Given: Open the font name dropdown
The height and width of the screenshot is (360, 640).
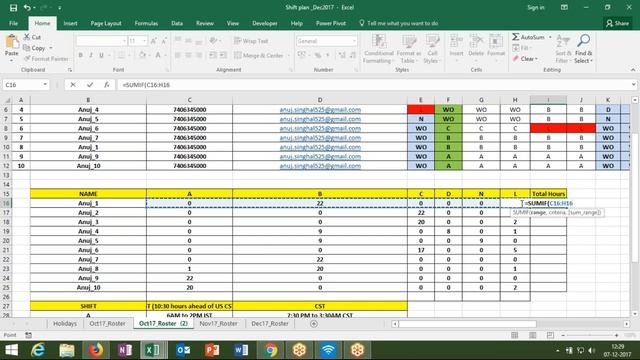Looking at the screenshot, I should click(124, 41).
